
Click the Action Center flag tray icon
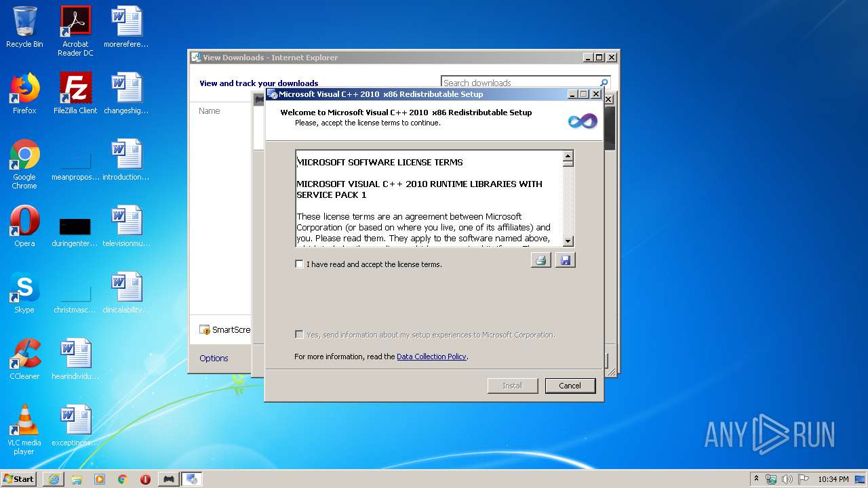tap(804, 479)
